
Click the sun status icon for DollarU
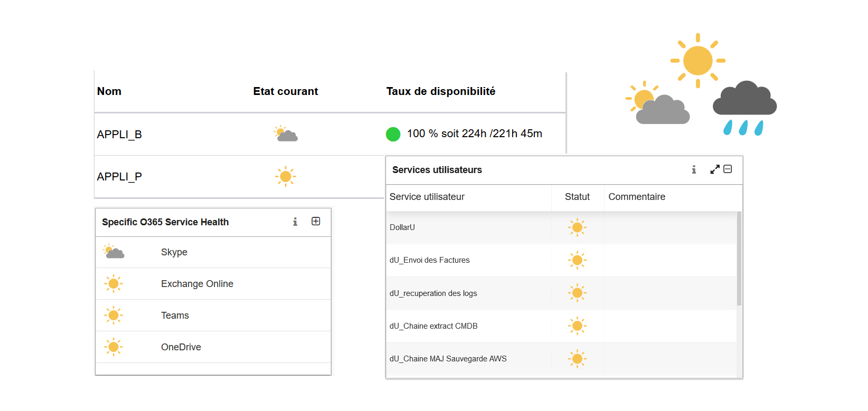[578, 227]
